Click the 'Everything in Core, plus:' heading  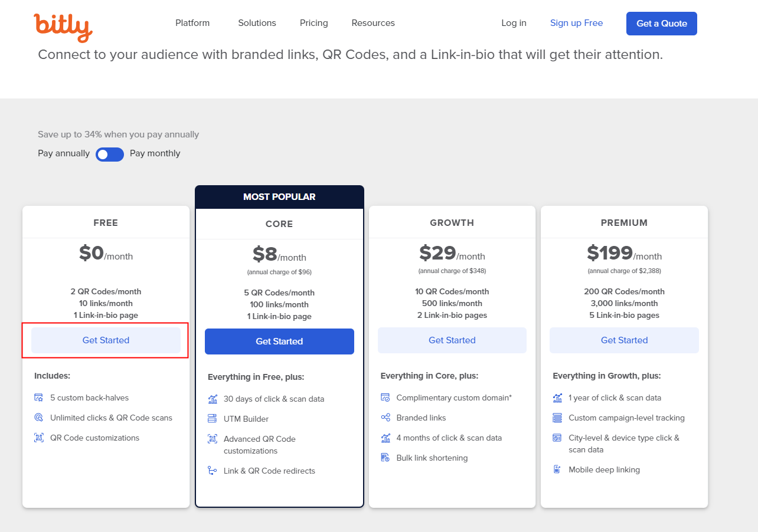(x=430, y=376)
